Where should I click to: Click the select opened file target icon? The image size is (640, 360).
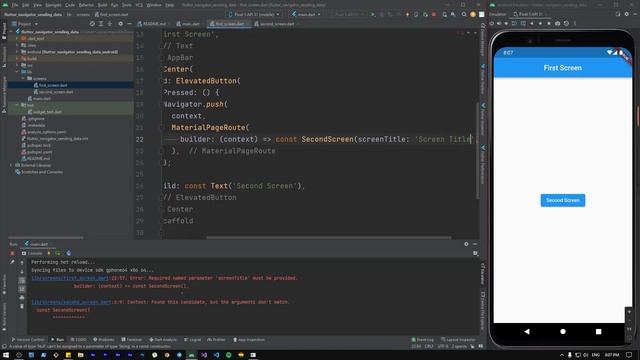(92, 24)
